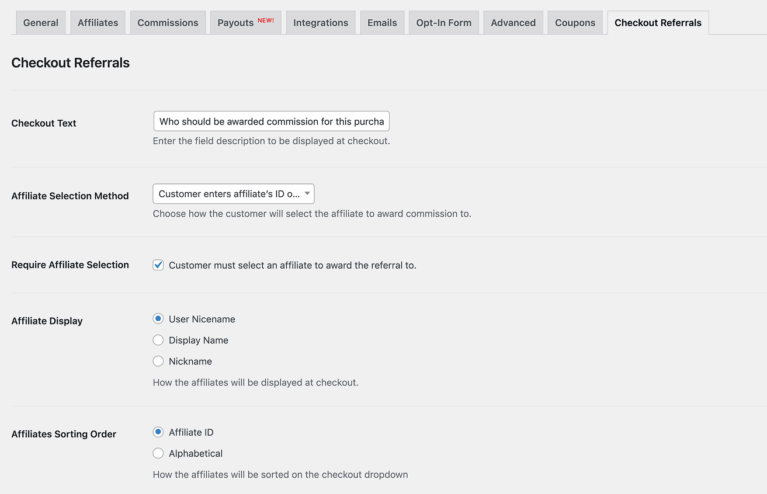This screenshot has width=767, height=494.
Task: Uncheck the Require Affiliate Selection checkbox
Action: click(x=158, y=265)
